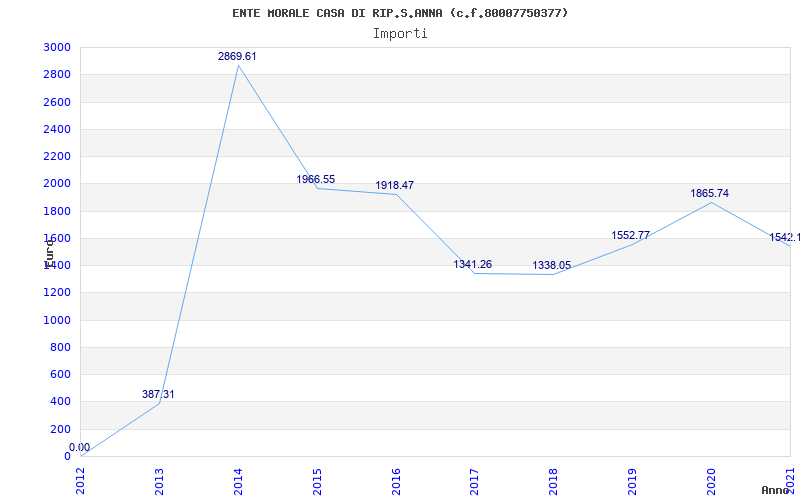Click the 387.31 data label
The image size is (800, 500).
(158, 394)
